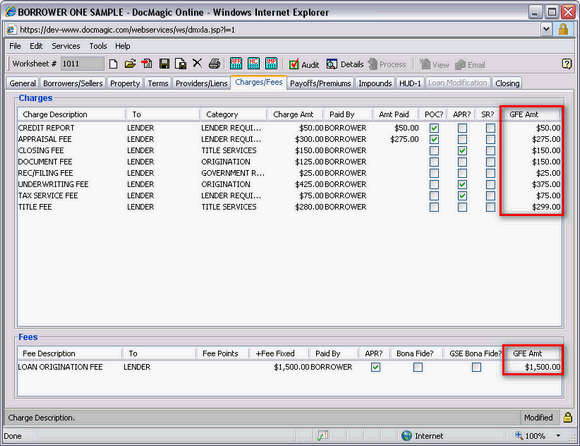Open the Help menu
Viewport: 580px width, 446px height.
click(122, 46)
